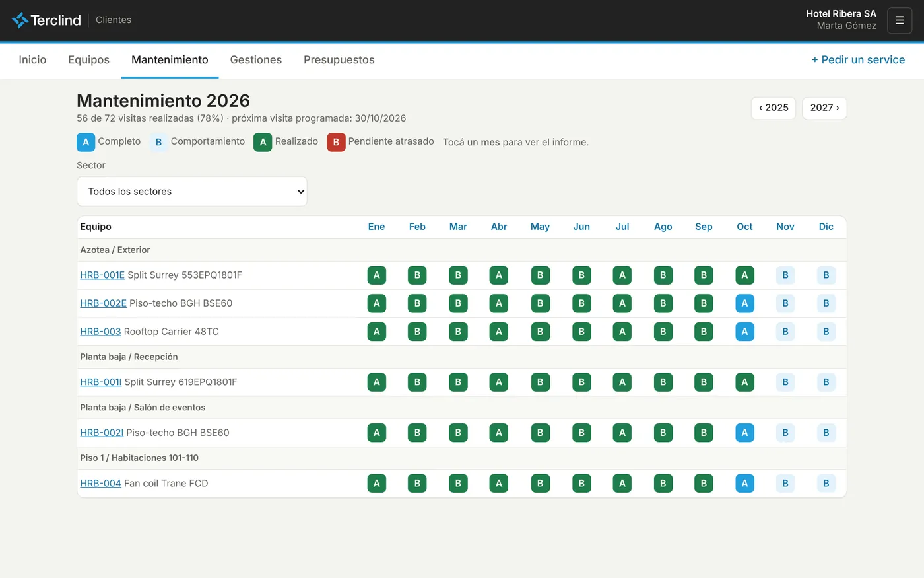The height and width of the screenshot is (578, 924).
Task: Open the Presupuestos tab
Action: 339,60
